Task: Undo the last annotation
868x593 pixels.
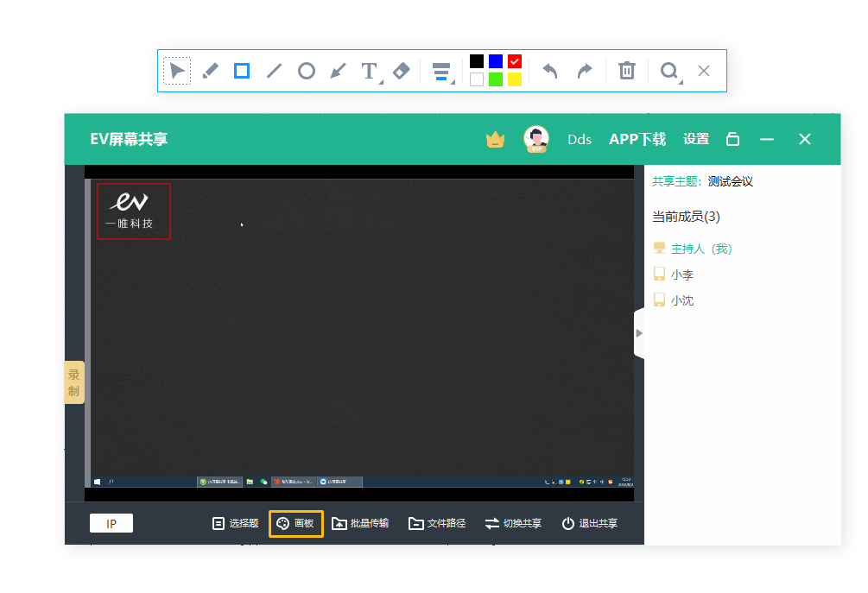Action: coord(550,70)
